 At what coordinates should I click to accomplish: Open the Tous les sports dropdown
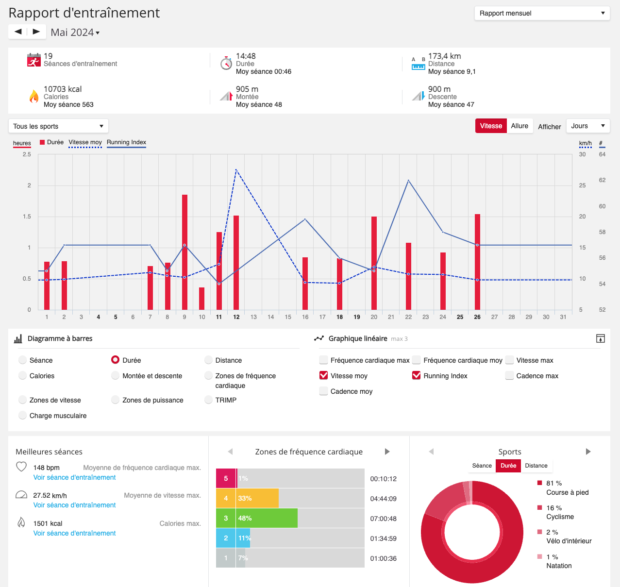[x=58, y=126]
